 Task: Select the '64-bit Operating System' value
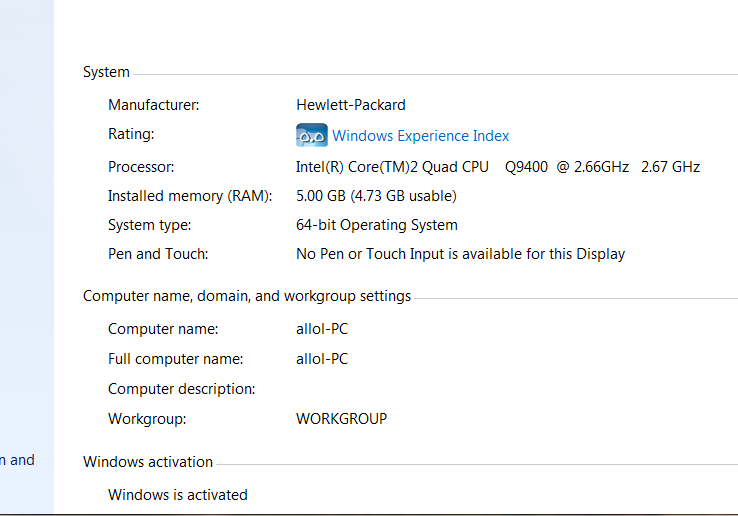[x=377, y=225]
